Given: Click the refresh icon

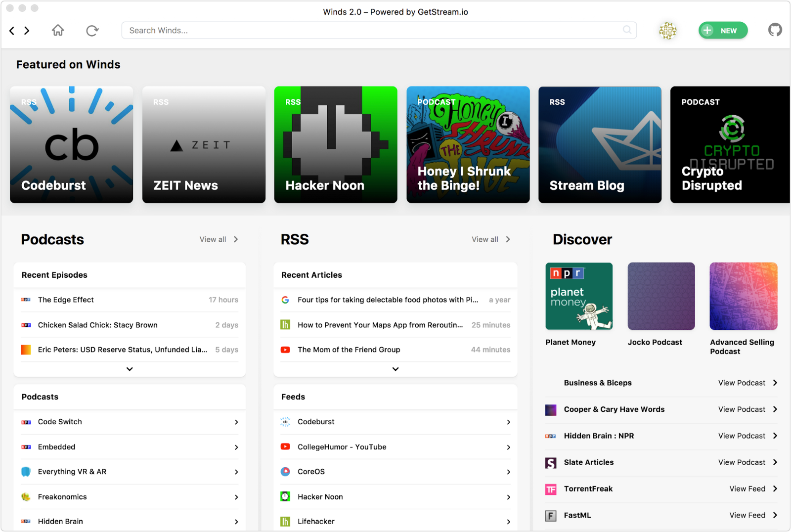Looking at the screenshot, I should click(92, 31).
